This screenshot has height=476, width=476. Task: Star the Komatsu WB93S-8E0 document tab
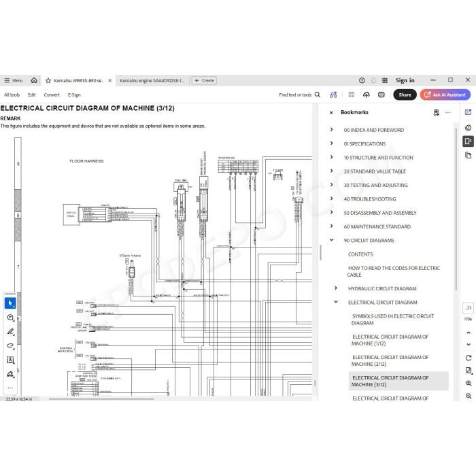coord(48,81)
